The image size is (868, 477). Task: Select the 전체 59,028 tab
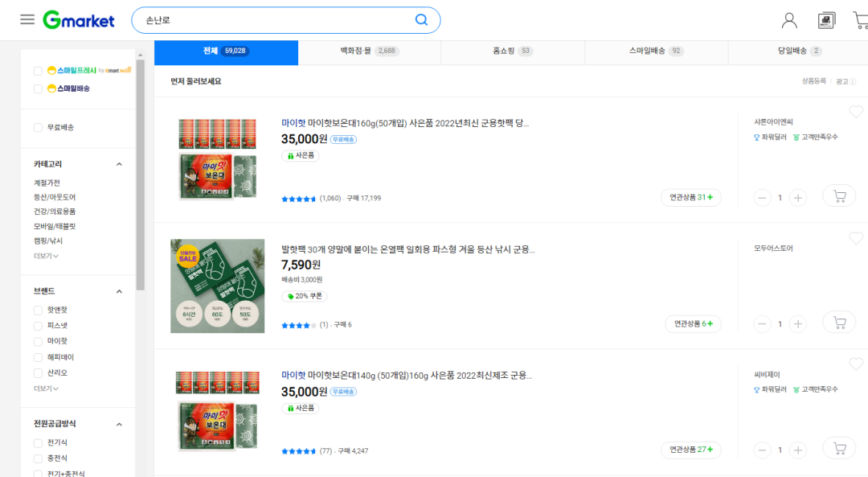click(226, 52)
